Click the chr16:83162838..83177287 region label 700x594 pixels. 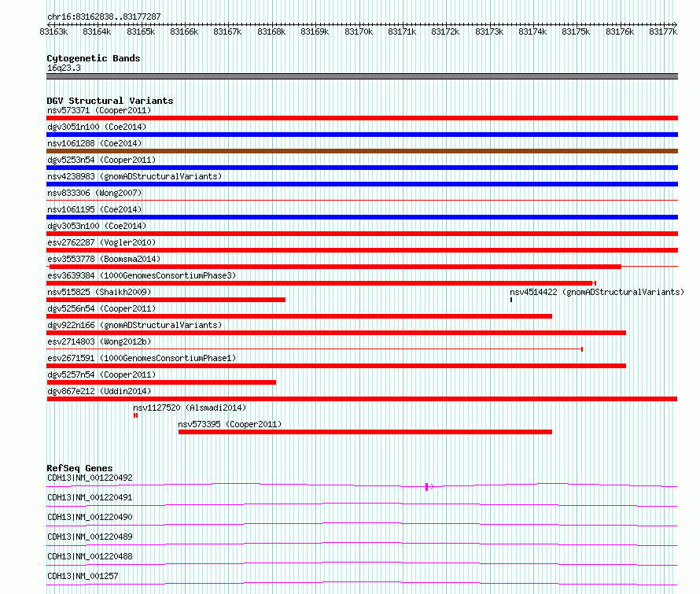point(104,17)
